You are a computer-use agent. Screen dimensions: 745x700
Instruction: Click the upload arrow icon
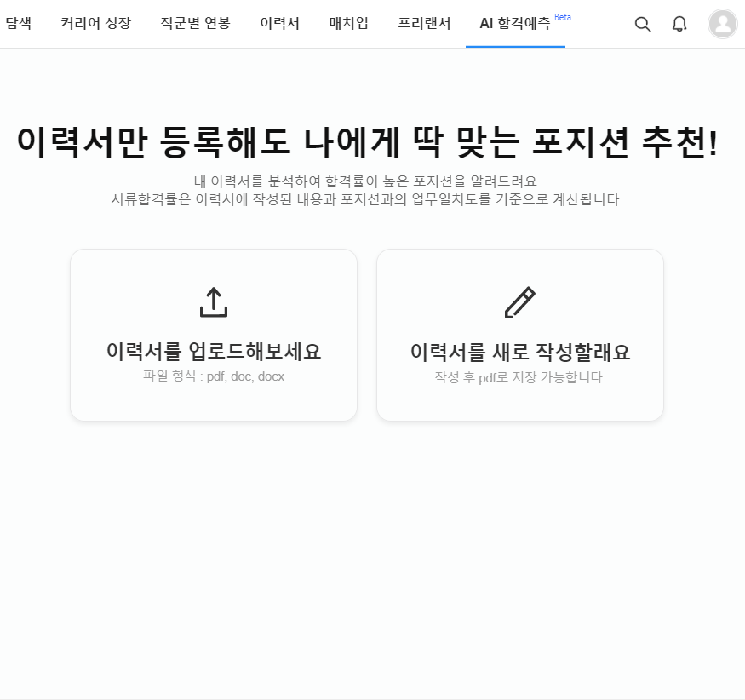pyautogui.click(x=214, y=301)
